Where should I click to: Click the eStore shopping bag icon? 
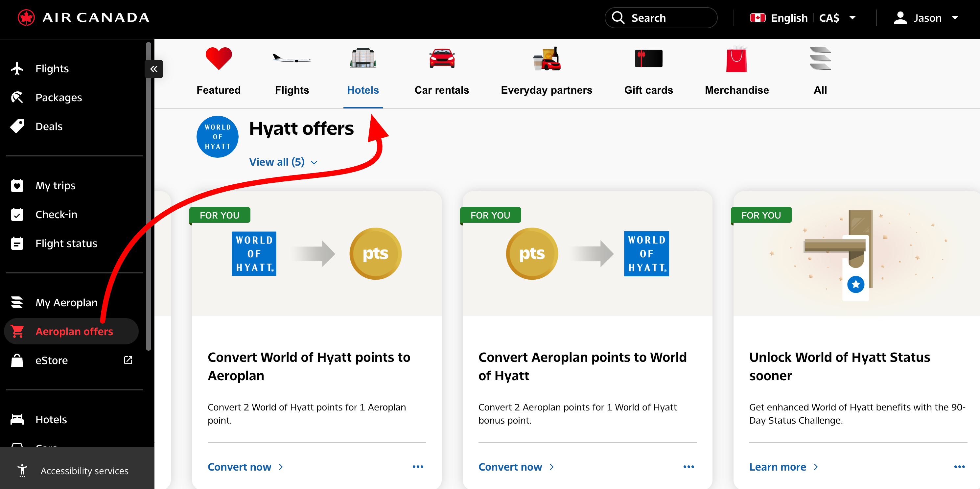[17, 360]
